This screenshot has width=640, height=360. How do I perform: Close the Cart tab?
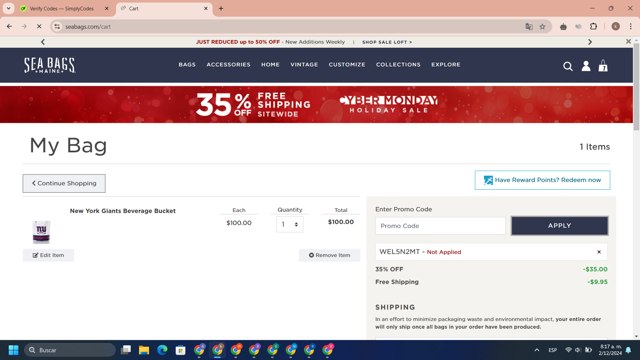pyautogui.click(x=206, y=8)
